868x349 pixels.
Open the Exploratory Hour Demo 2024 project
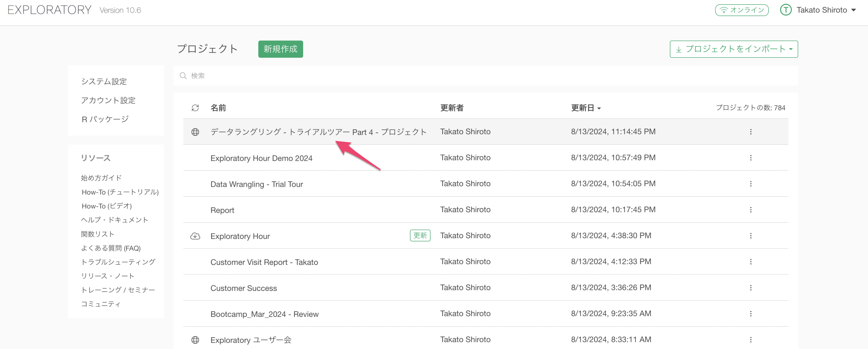(261, 158)
